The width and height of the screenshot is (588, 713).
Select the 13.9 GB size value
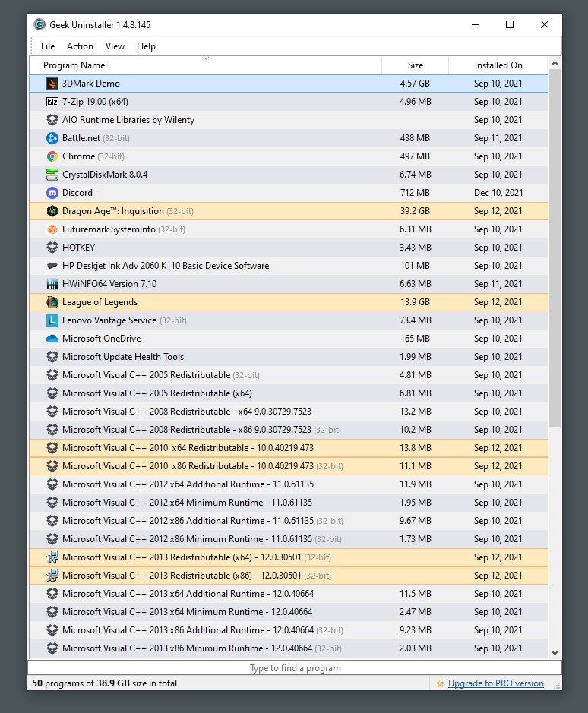pyautogui.click(x=415, y=302)
